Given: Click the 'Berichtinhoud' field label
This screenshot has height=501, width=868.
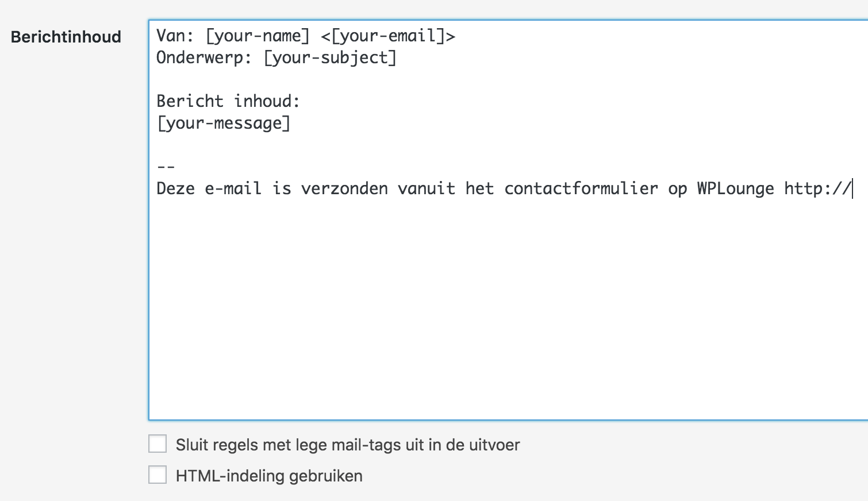Looking at the screenshot, I should click(66, 37).
